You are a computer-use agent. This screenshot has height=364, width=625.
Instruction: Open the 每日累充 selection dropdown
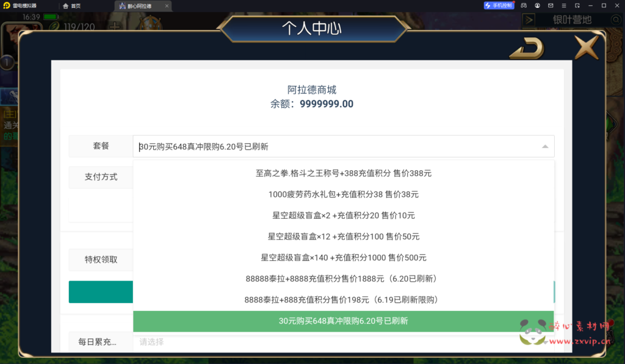343,342
